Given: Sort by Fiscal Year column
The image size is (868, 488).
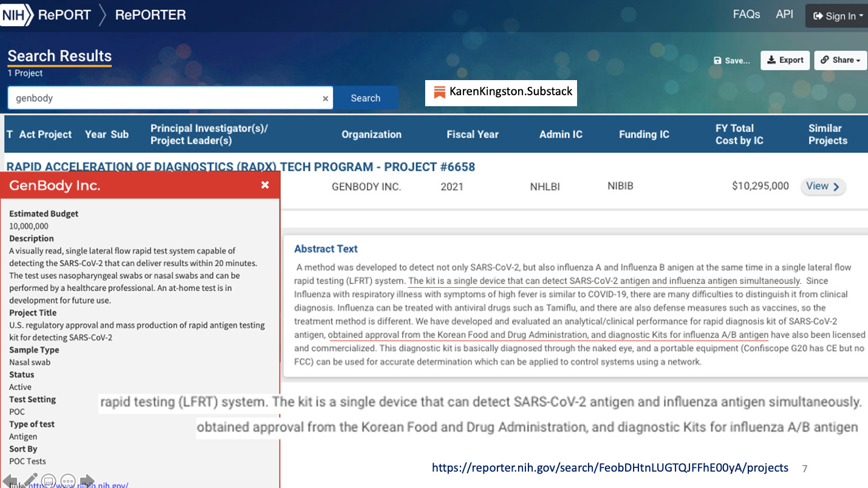Looking at the screenshot, I should tap(473, 135).
